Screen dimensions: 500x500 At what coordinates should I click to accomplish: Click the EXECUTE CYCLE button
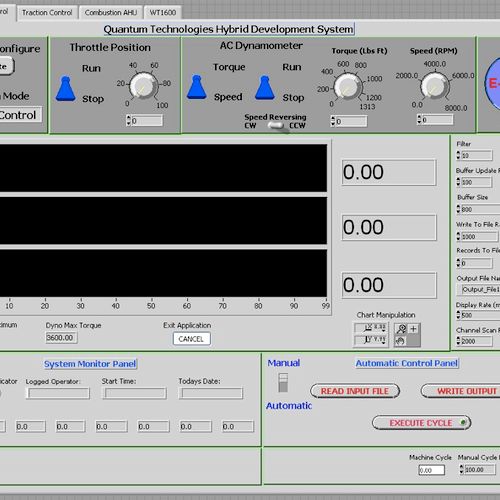[421, 423]
